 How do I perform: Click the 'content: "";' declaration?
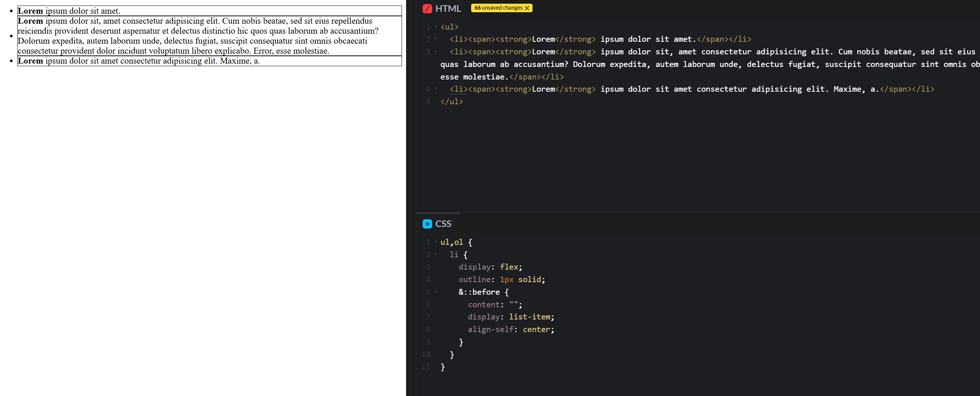495,305
